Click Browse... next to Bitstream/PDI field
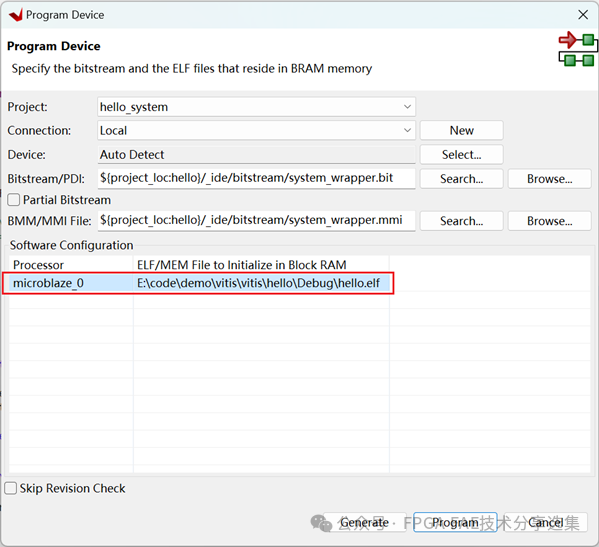This screenshot has width=599, height=547. (x=549, y=179)
